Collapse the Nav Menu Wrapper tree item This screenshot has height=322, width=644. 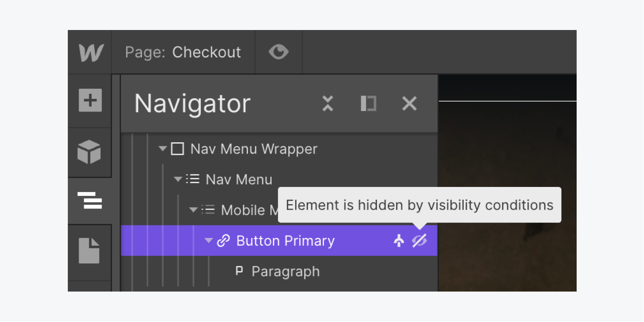pyautogui.click(x=163, y=149)
